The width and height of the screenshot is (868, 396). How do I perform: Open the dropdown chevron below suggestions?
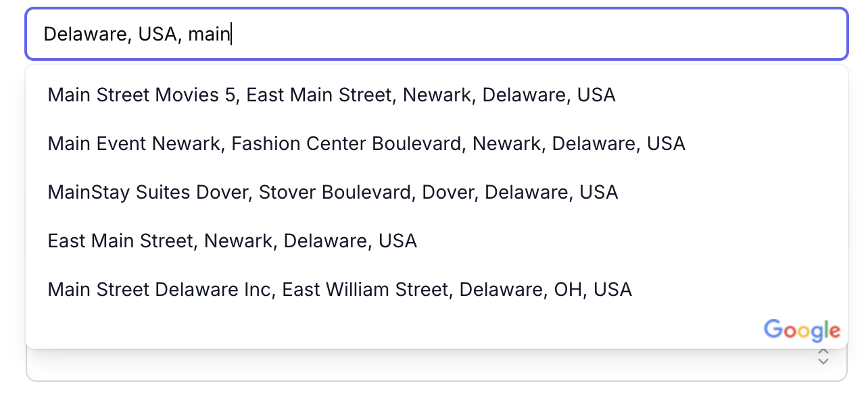[823, 357]
